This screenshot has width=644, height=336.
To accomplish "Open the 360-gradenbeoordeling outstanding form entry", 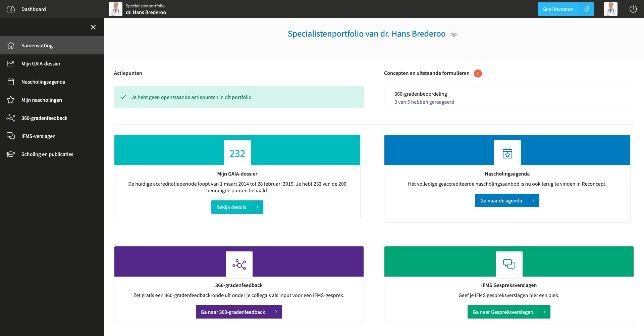I will [509, 98].
